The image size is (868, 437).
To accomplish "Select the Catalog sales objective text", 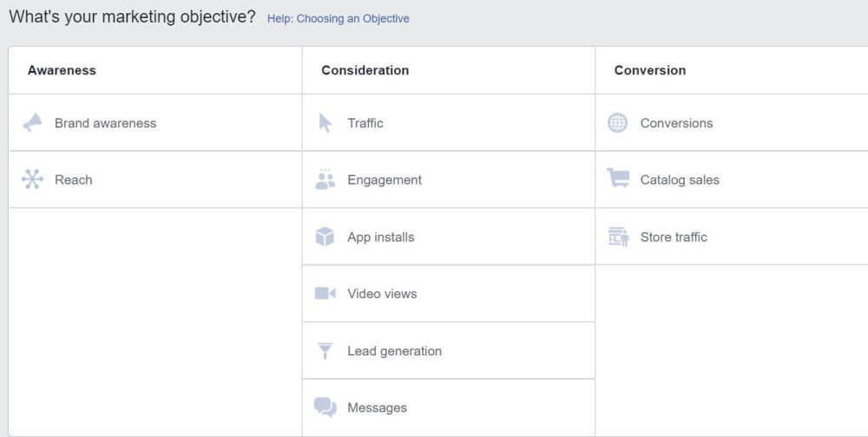I will click(680, 180).
